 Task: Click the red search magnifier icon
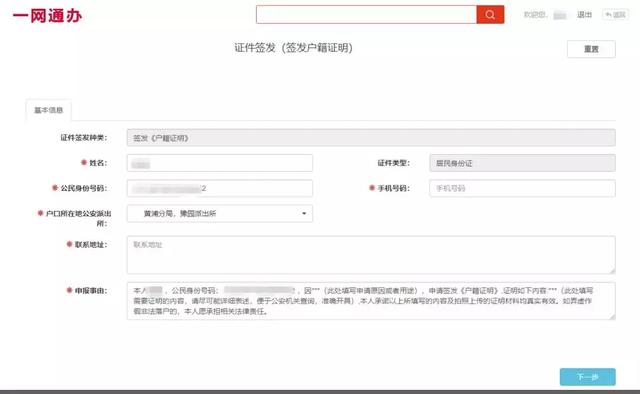click(490, 15)
